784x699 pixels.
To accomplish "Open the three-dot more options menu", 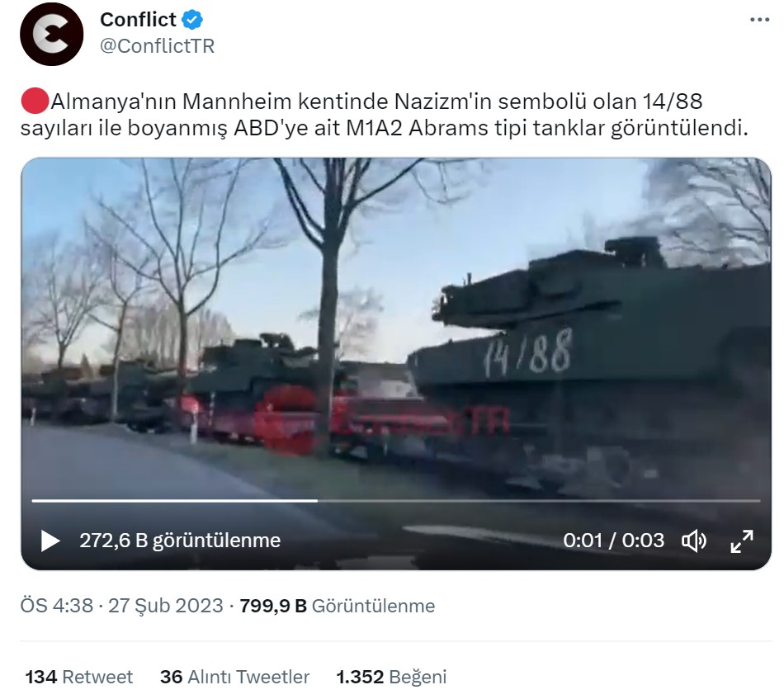I will (759, 20).
